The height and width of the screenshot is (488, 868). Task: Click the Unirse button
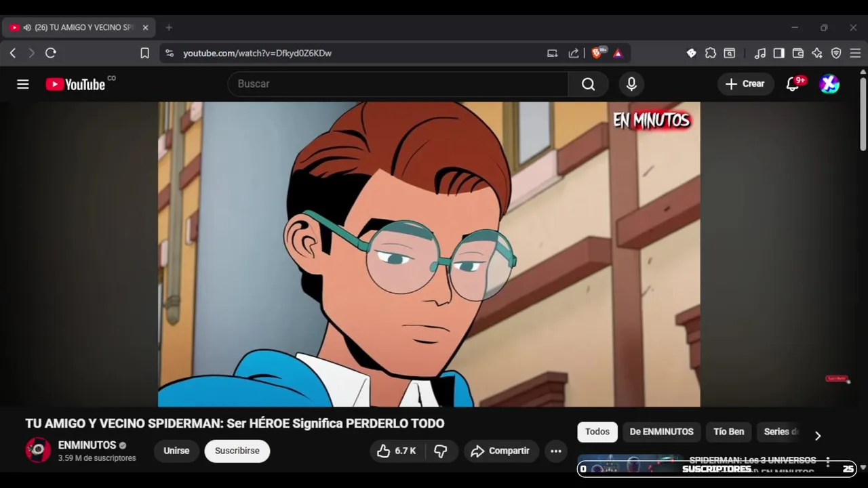176,451
